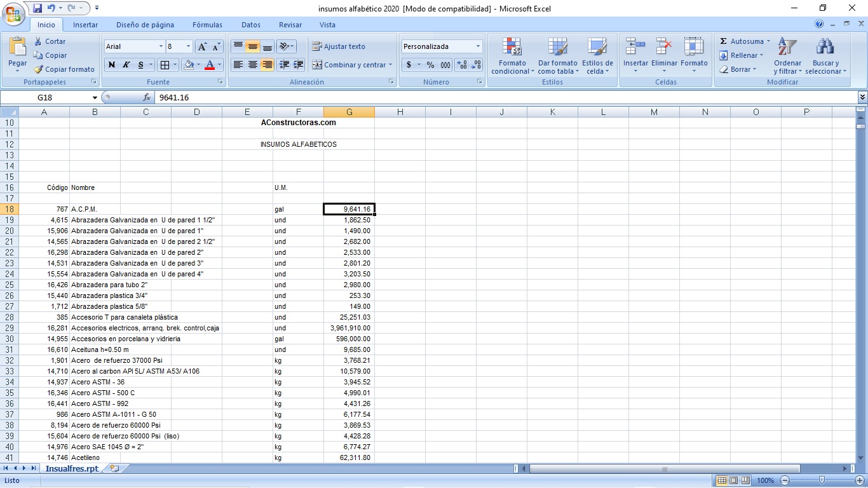Increase decimal places icon
Viewport: 868px width, 488px height.
(x=462, y=65)
